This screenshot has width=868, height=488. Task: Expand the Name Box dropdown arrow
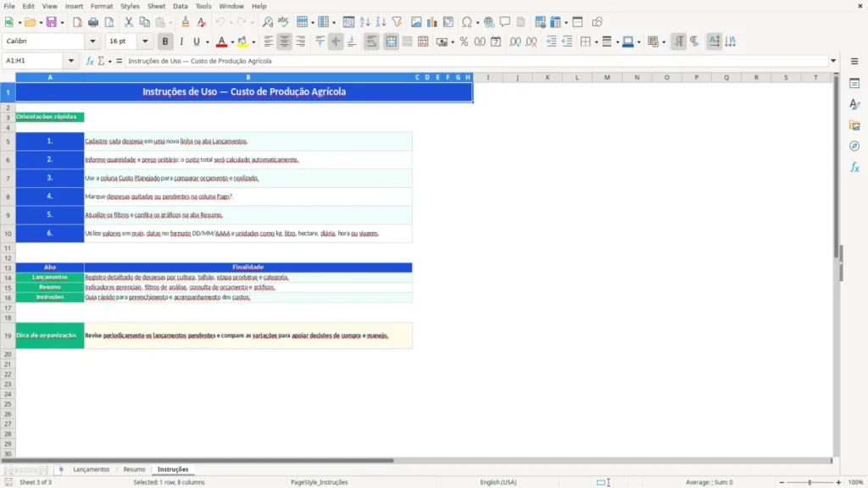71,61
